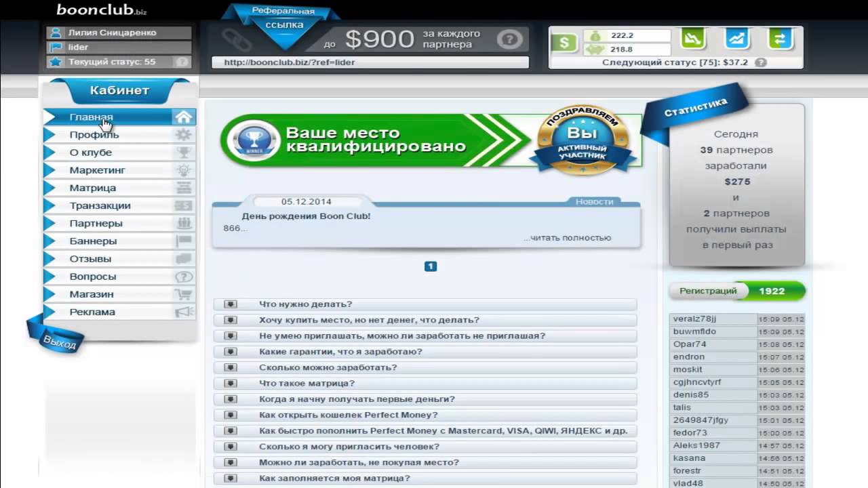Click the Регистраций 1922 counter
Image resolution: width=868 pixels, height=488 pixels.
[737, 291]
